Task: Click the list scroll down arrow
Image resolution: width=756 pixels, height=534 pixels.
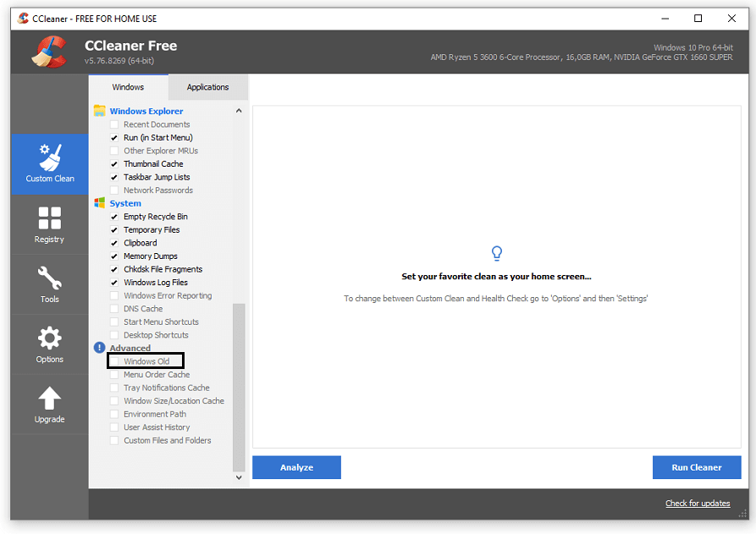Action: point(239,477)
